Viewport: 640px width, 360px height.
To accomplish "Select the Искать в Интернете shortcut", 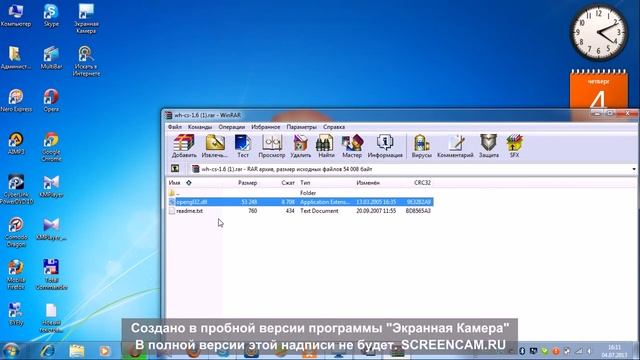I will [x=86, y=61].
